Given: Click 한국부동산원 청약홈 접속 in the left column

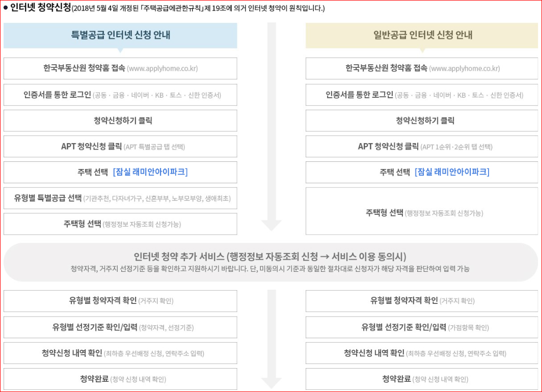Looking at the screenshot, I should click(x=120, y=69).
